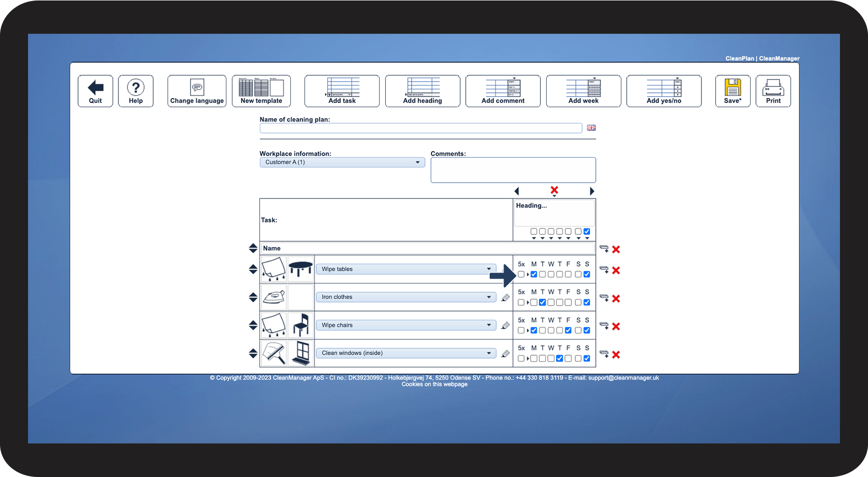Click the Add week toolbar button
The width and height of the screenshot is (868, 477).
coord(584,91)
